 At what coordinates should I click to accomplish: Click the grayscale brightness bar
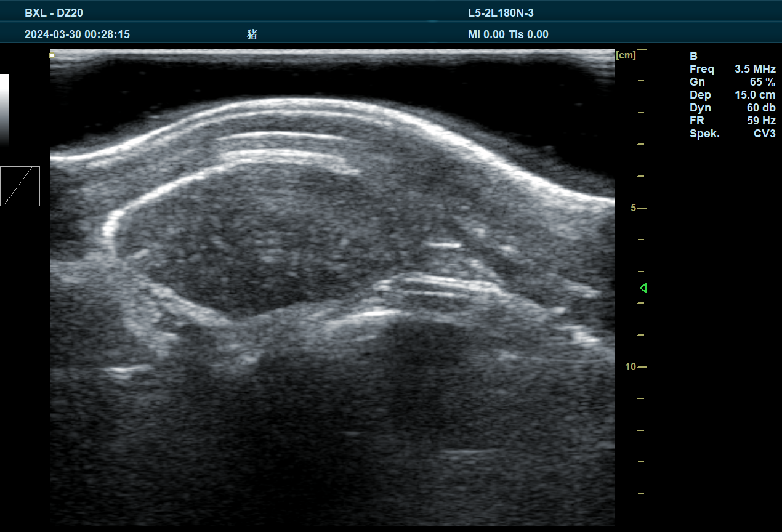4,109
